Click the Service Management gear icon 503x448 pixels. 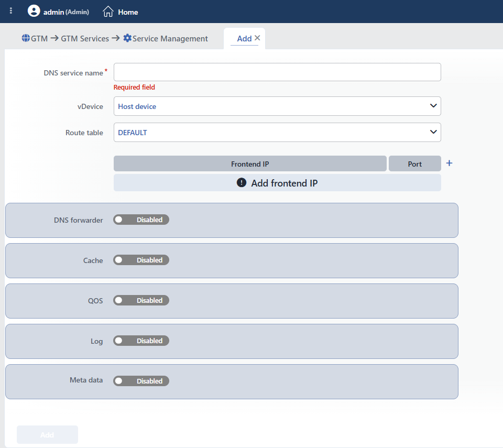127,38
